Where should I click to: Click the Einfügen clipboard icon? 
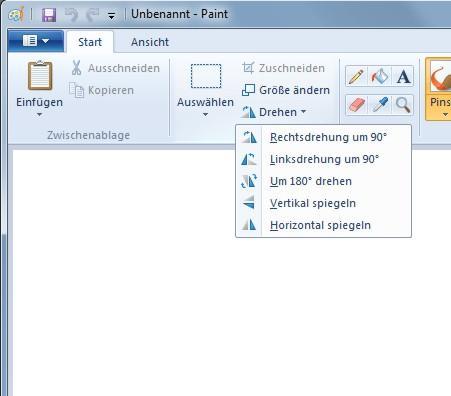(40, 76)
